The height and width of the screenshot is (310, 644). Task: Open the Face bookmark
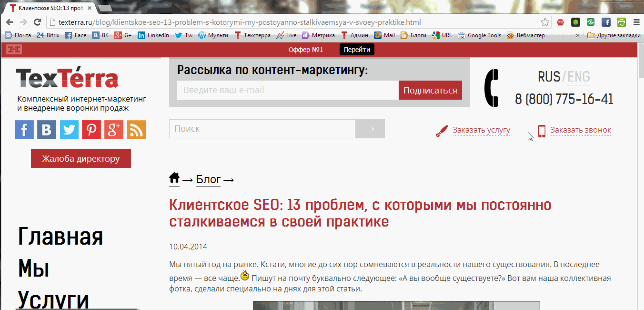(76, 35)
